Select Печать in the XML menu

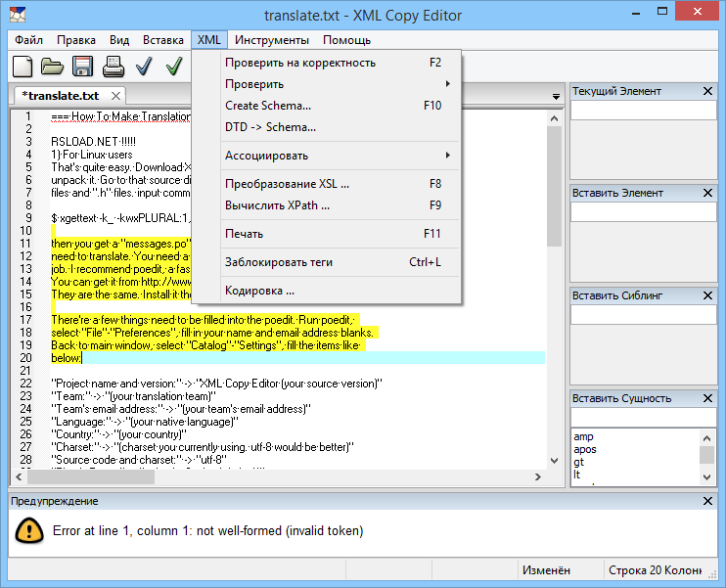[327, 234]
